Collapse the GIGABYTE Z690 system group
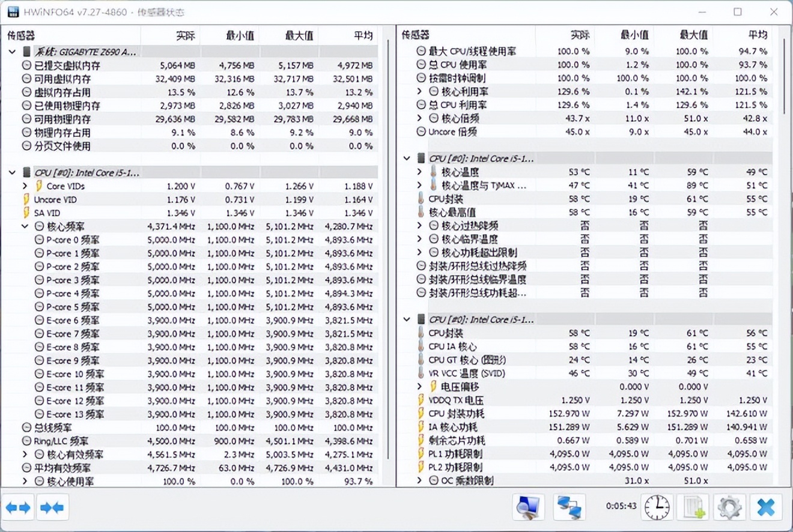This screenshot has width=793, height=532. point(12,52)
